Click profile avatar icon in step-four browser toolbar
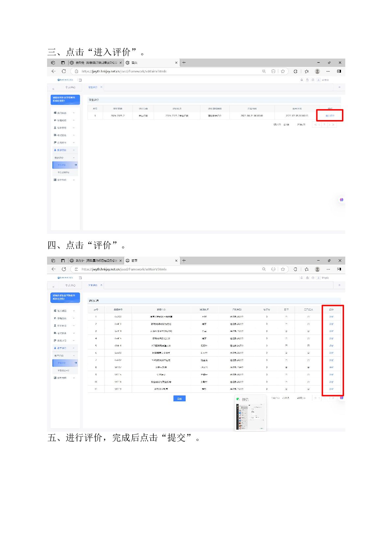Screen dimensions: 392x554 pos(317,269)
